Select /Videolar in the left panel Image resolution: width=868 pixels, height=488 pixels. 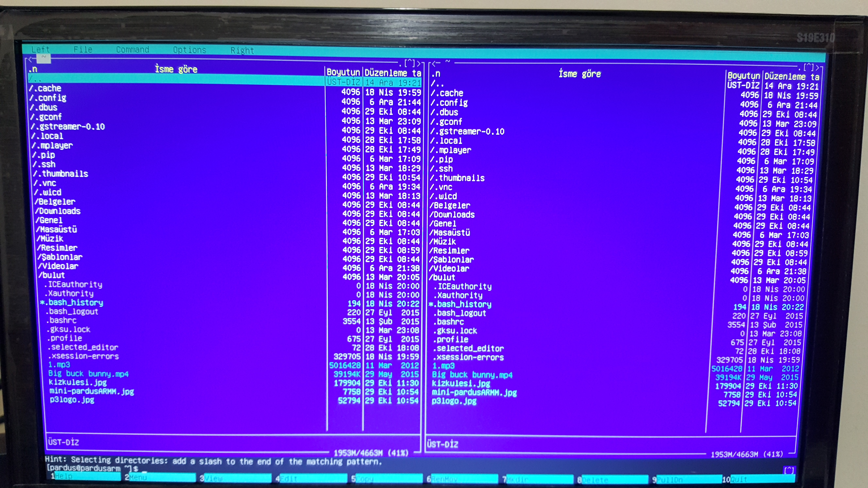[58, 266]
